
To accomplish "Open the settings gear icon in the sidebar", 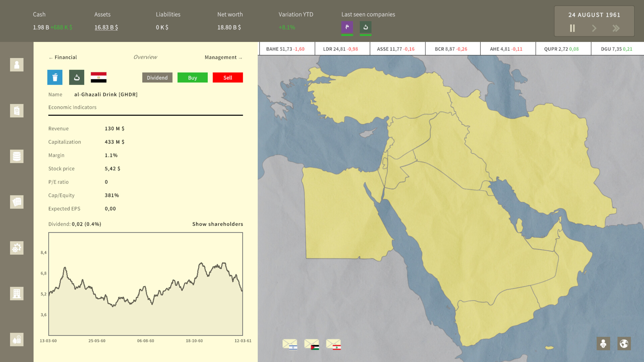I will tap(16, 248).
